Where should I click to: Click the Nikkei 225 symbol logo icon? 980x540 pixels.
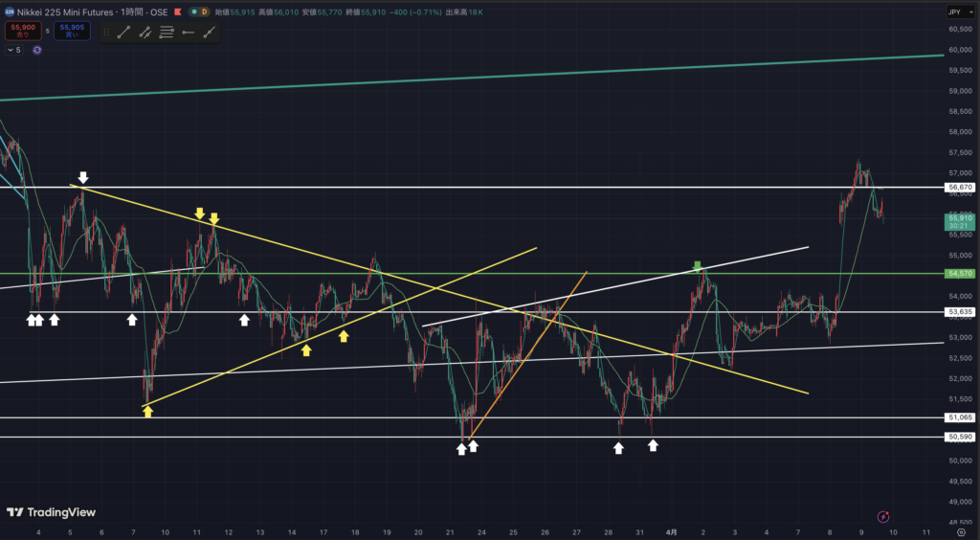coord(9,11)
